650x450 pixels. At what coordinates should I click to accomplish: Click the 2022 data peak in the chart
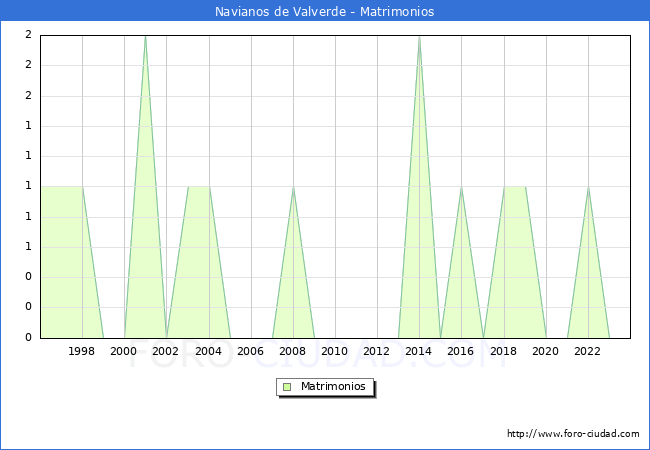point(588,187)
